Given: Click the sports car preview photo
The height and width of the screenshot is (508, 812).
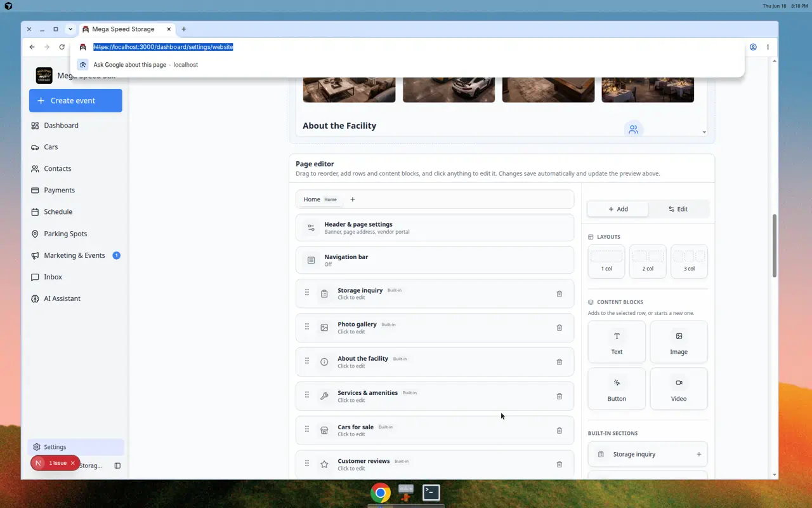Looking at the screenshot, I should click(449, 90).
